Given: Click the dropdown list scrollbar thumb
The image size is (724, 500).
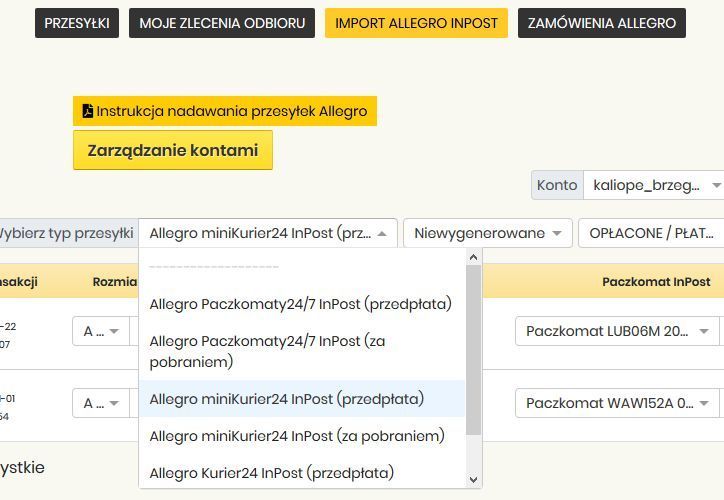Looking at the screenshot, I should (473, 350).
